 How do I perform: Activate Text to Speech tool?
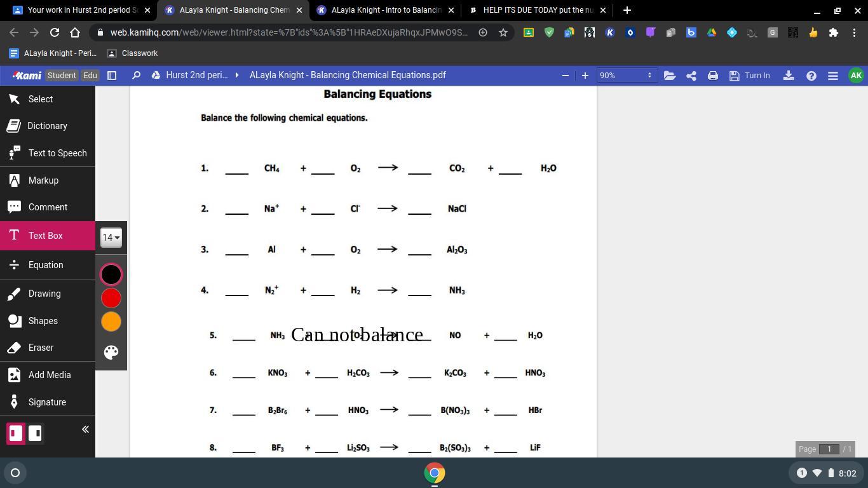[x=48, y=153]
